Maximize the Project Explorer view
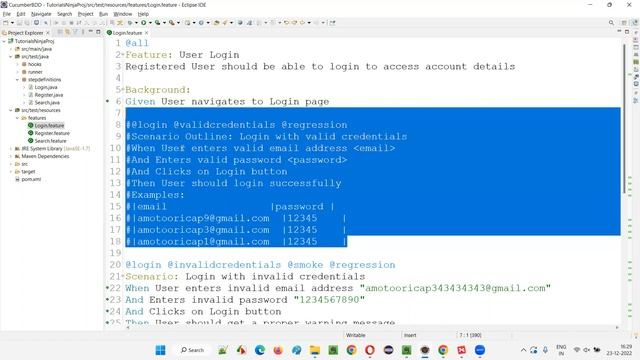This screenshot has width=640, height=360. pyautogui.click(x=98, y=32)
